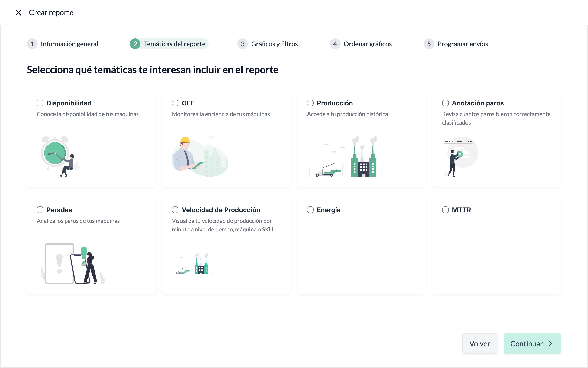Click the alarm clock illustration in Disponibilidad
The width and height of the screenshot is (588, 368).
point(59,156)
